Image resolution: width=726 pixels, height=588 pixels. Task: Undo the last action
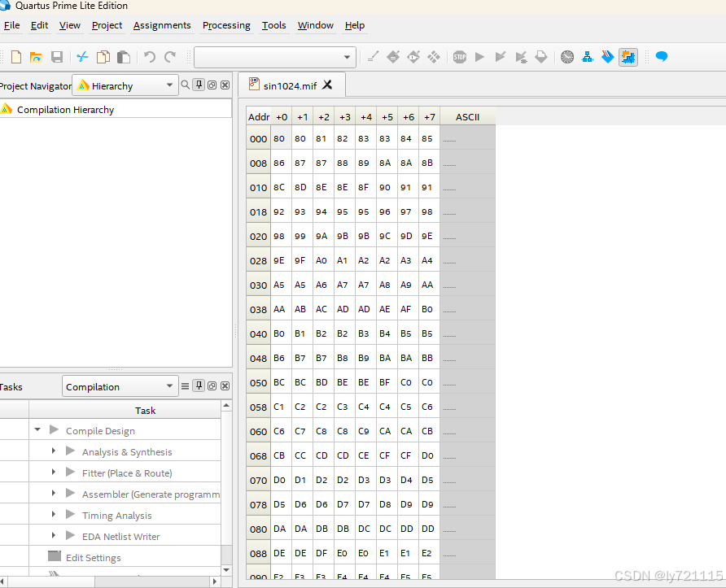[x=149, y=57]
